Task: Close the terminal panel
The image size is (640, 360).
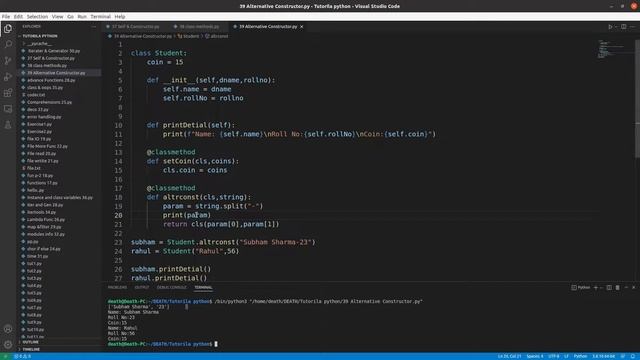Action: 633,287
